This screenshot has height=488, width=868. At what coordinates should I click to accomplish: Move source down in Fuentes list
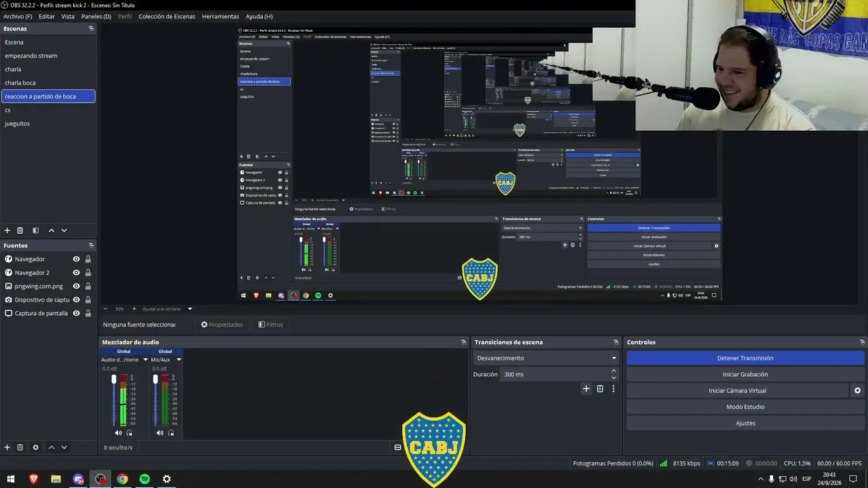[x=64, y=447]
